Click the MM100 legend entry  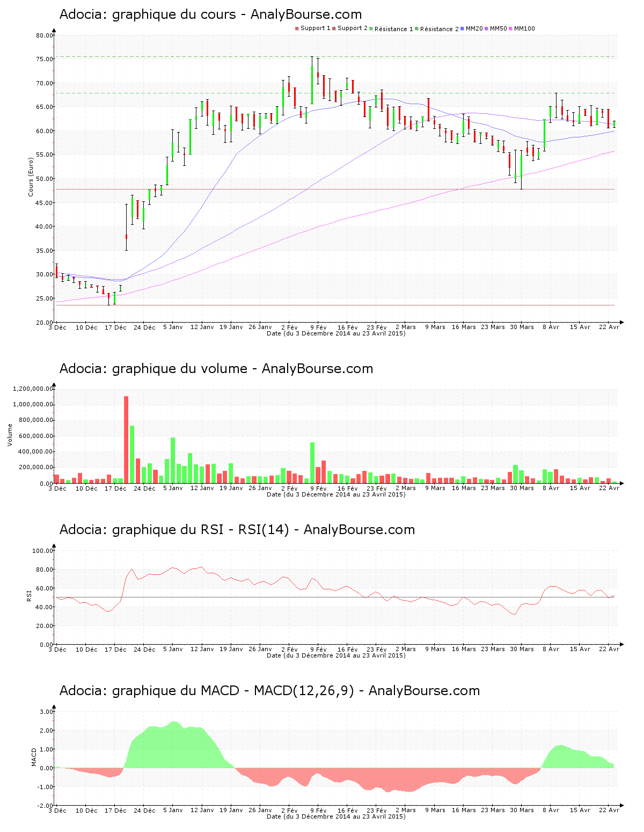(522, 28)
